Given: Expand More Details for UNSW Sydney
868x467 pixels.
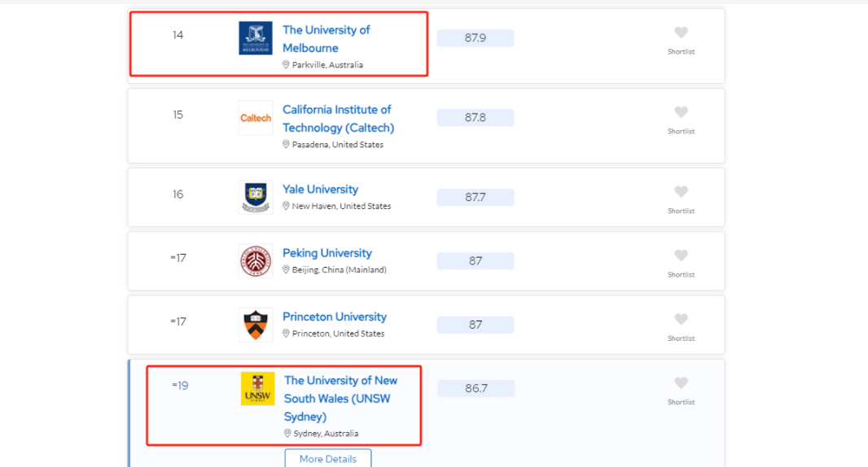Looking at the screenshot, I should (x=327, y=459).
